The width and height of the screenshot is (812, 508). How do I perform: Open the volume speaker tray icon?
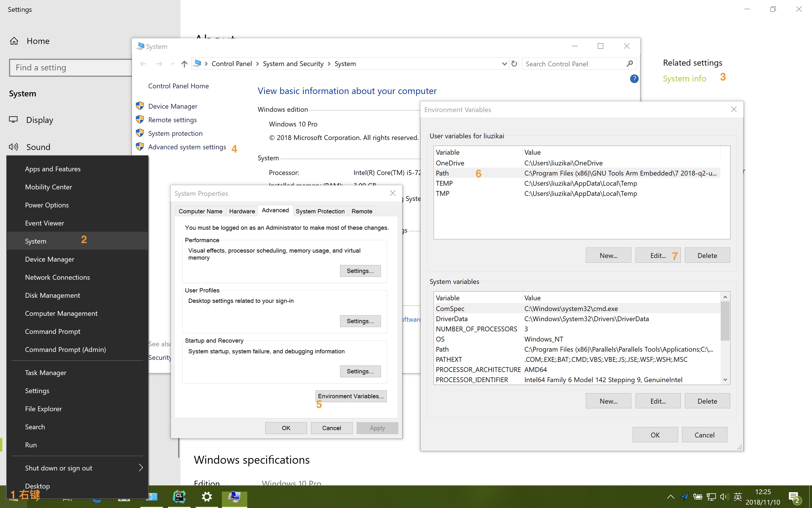click(724, 497)
